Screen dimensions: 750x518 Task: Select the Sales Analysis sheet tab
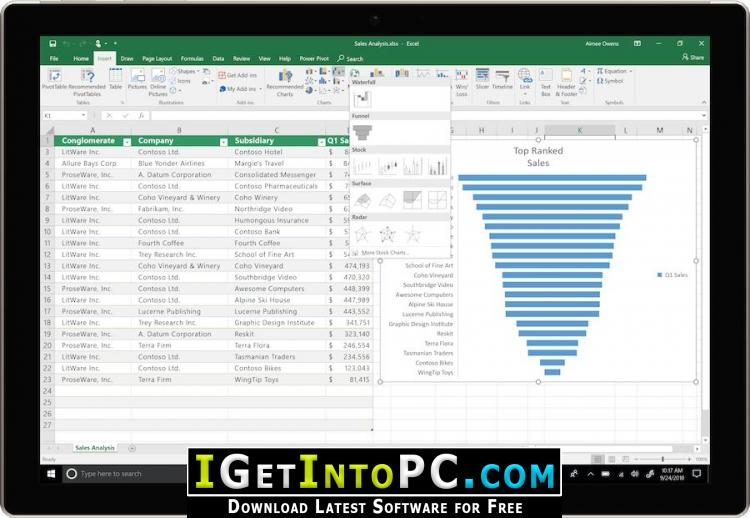pyautogui.click(x=95, y=448)
